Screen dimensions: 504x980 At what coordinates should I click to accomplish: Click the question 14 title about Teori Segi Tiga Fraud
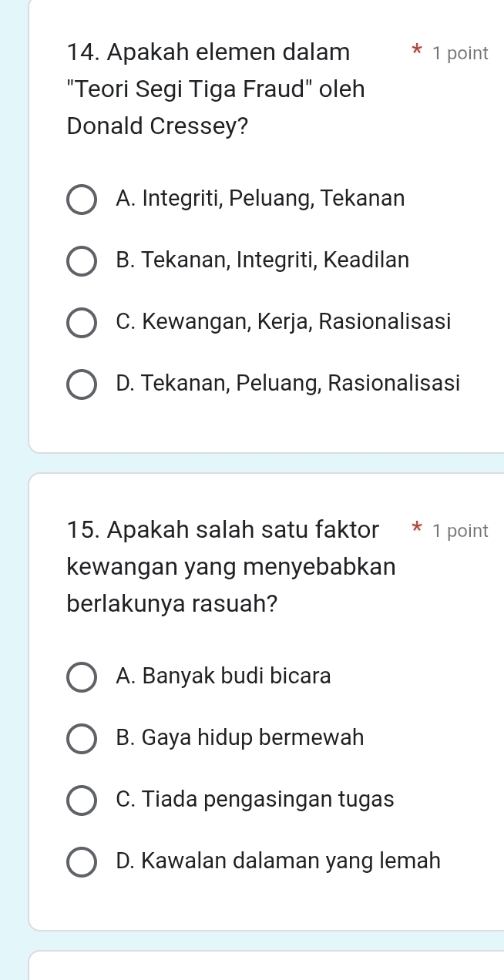216,89
